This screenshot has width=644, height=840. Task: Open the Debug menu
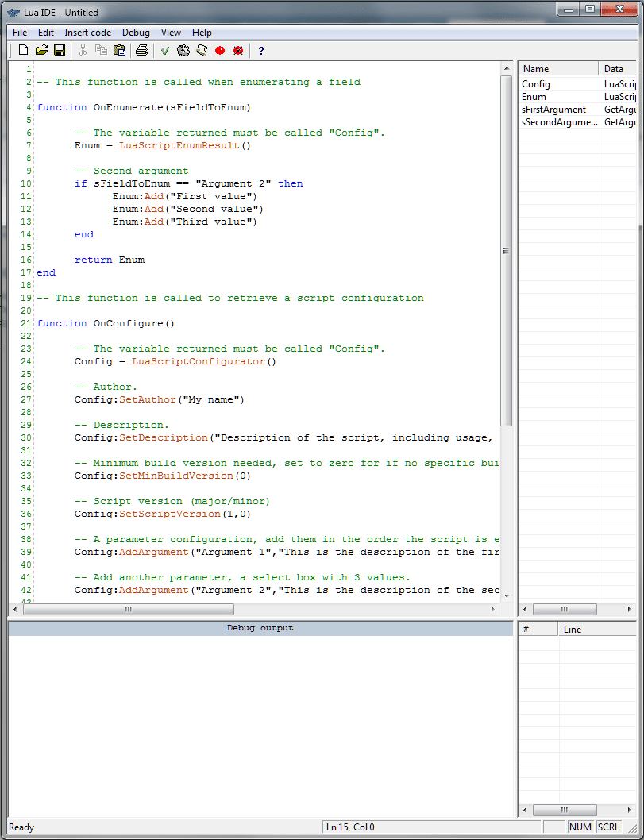pyautogui.click(x=136, y=32)
